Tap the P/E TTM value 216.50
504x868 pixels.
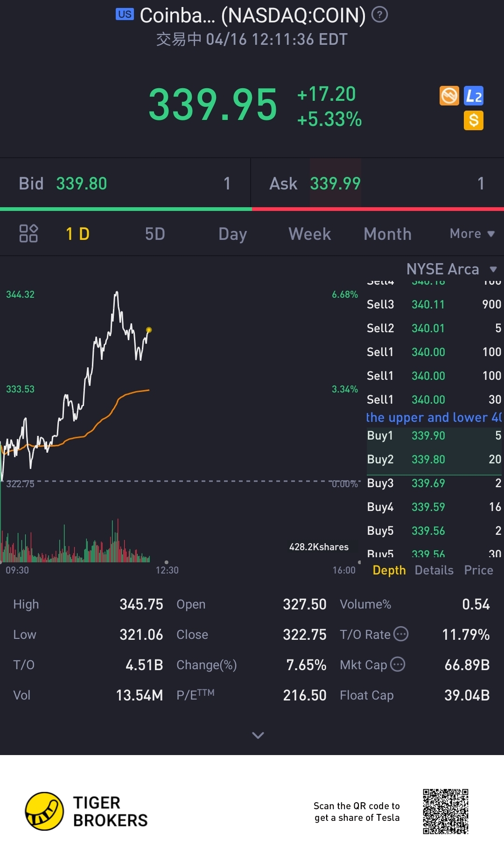coord(305,695)
